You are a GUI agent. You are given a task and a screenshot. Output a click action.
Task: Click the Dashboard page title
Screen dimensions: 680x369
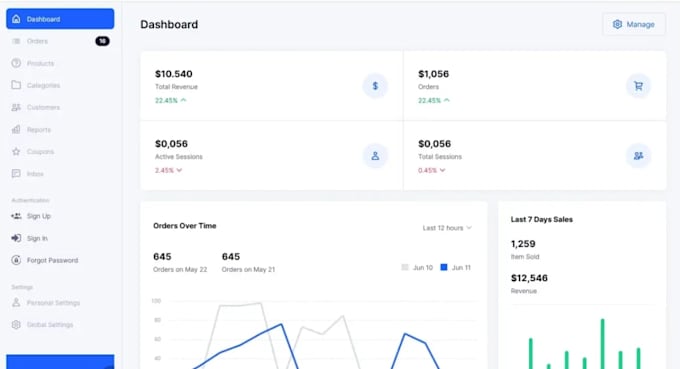tap(169, 24)
